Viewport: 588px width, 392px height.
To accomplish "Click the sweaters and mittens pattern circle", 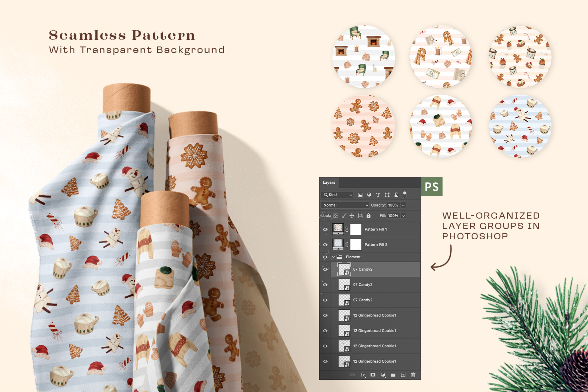I will (441, 126).
